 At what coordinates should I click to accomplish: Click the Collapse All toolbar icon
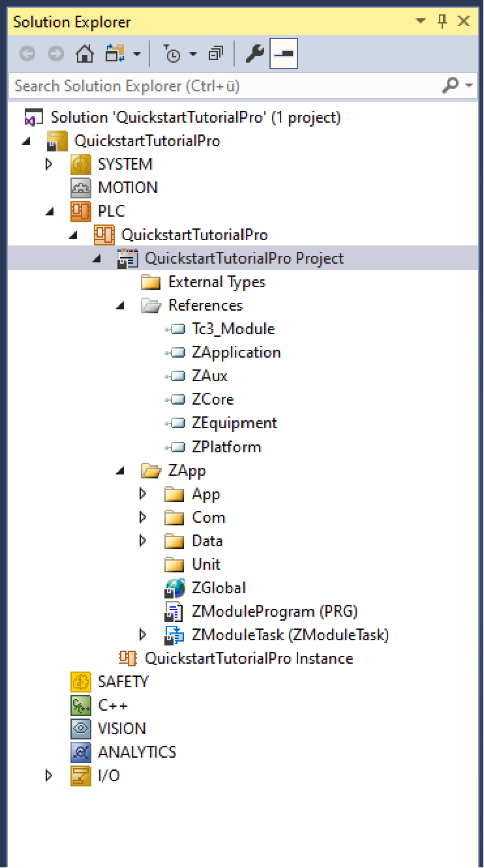pyautogui.click(x=216, y=54)
